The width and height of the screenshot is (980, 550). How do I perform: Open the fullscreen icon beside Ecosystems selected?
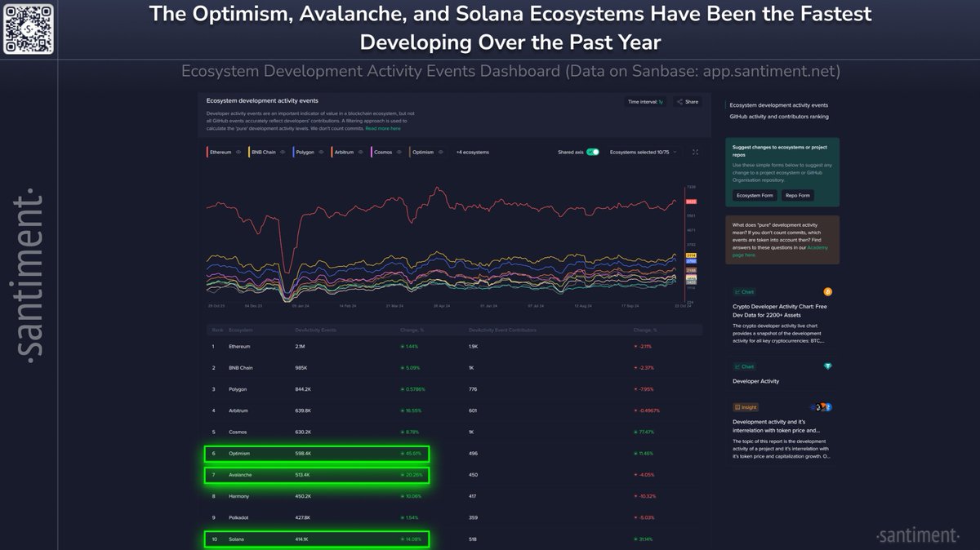point(695,152)
